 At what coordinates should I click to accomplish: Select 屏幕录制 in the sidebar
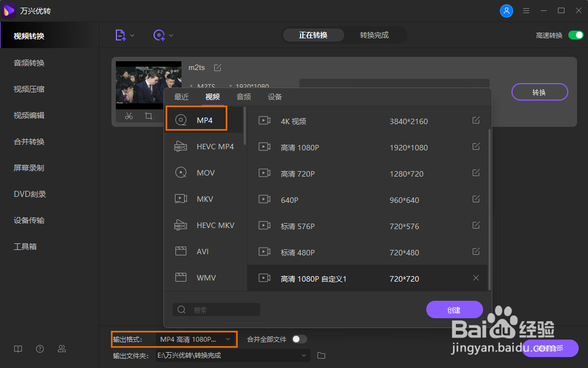click(x=29, y=168)
